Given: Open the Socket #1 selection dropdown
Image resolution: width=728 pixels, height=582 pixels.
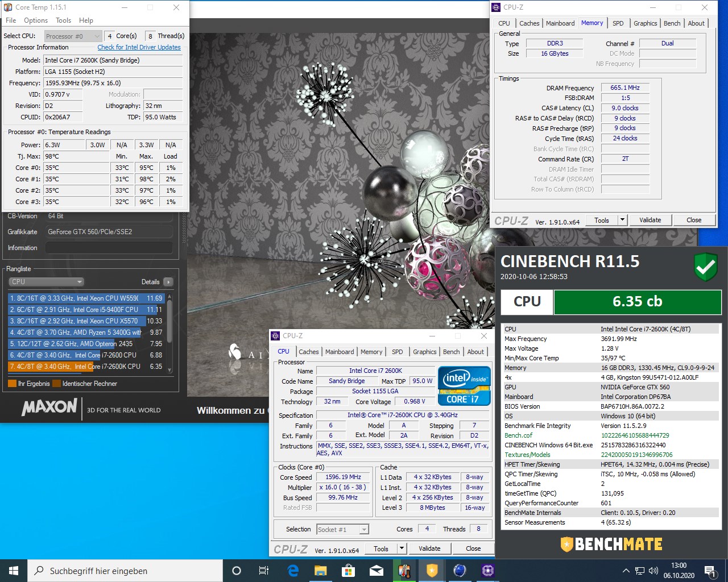Looking at the screenshot, I should click(x=343, y=529).
